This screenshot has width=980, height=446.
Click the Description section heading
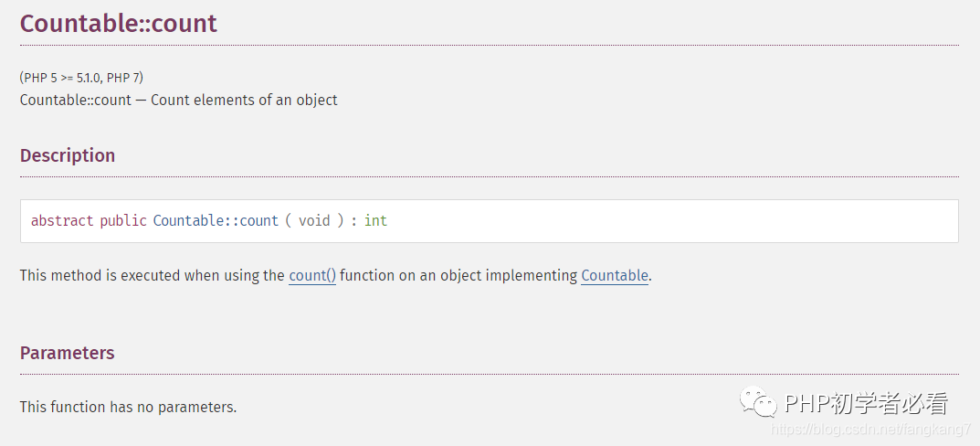[x=68, y=155]
